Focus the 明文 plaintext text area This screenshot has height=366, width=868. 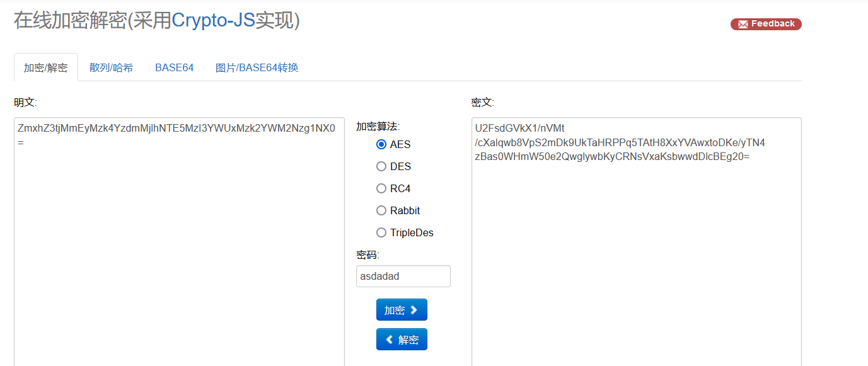coord(179,252)
